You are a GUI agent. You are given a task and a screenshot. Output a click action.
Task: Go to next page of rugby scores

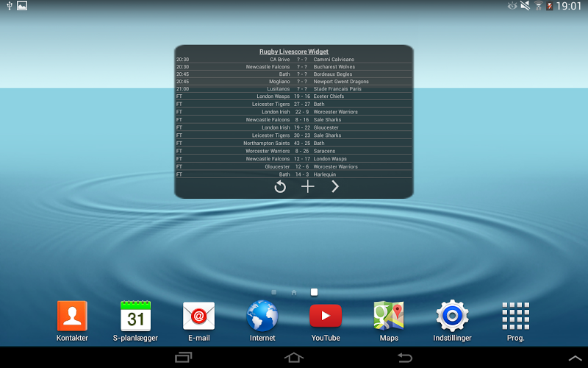(335, 187)
